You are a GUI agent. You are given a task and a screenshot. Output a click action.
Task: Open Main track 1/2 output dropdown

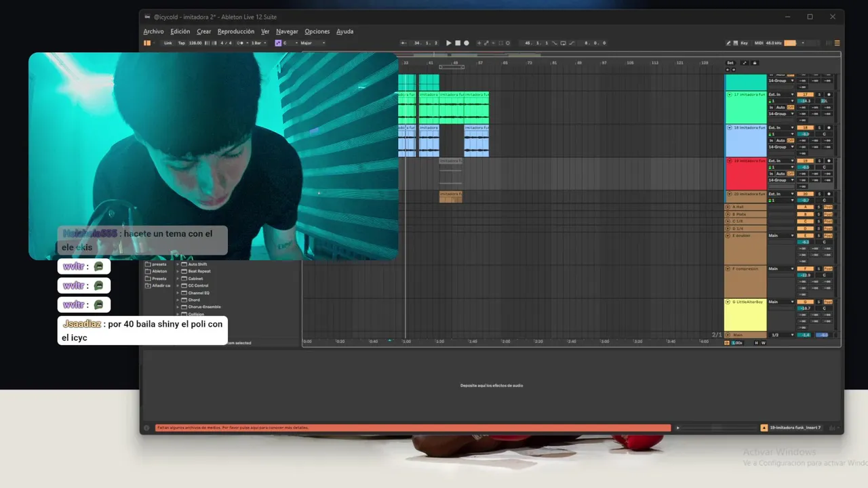pos(781,335)
